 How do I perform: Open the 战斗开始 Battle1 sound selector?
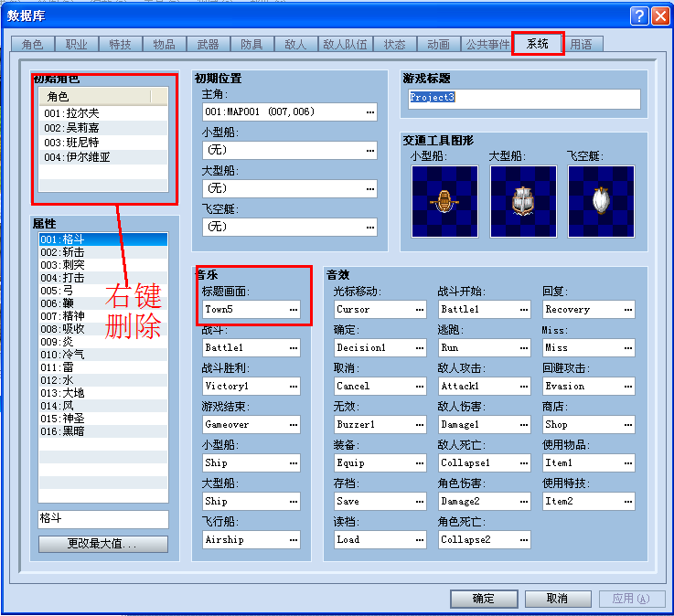click(485, 309)
